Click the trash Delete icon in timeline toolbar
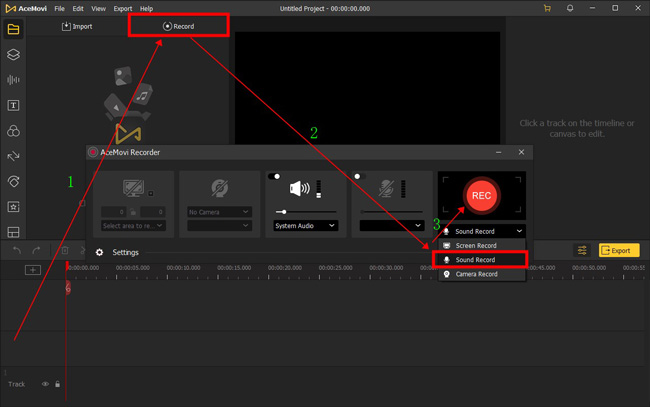Viewport: 650px width, 407px height. [65, 250]
